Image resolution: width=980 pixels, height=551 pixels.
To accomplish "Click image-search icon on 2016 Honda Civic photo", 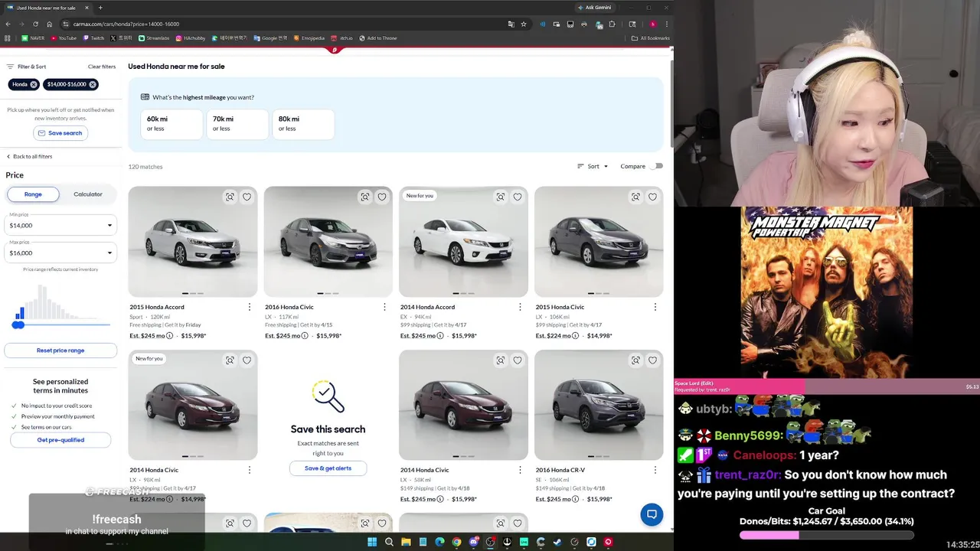I will pos(365,197).
